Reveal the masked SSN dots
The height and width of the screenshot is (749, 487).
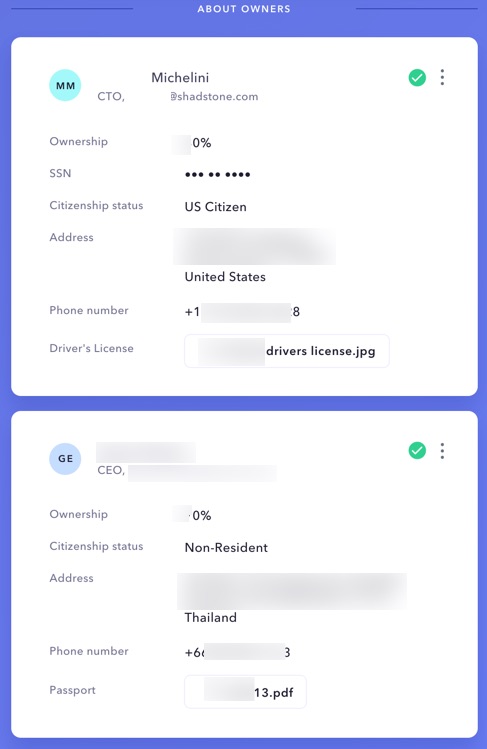(218, 174)
